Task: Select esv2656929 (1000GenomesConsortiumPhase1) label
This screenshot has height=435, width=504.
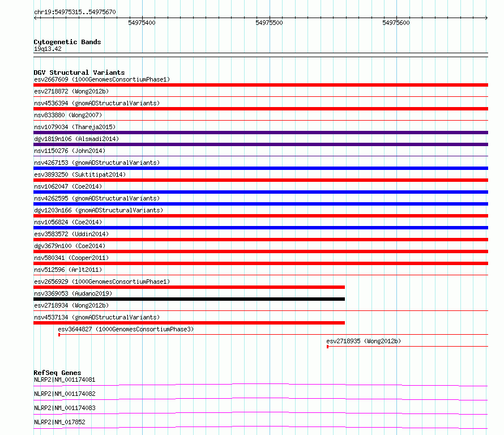Action: tap(102, 282)
